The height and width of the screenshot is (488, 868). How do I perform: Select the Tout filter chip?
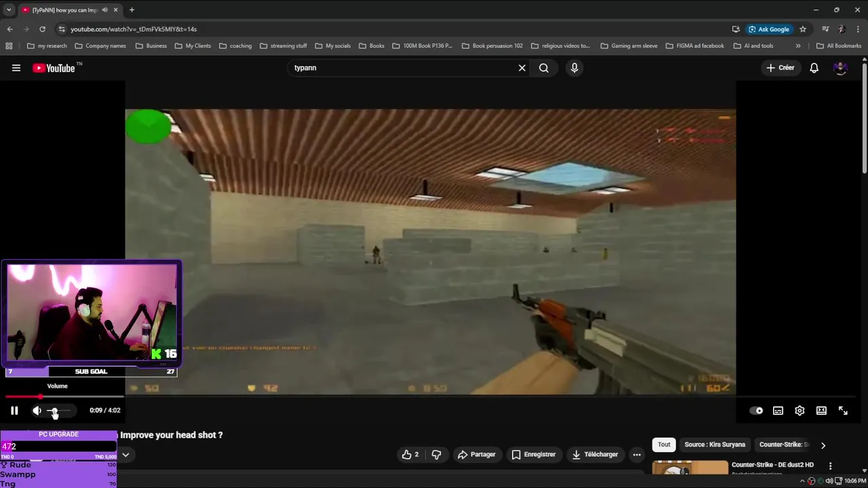pos(664,445)
